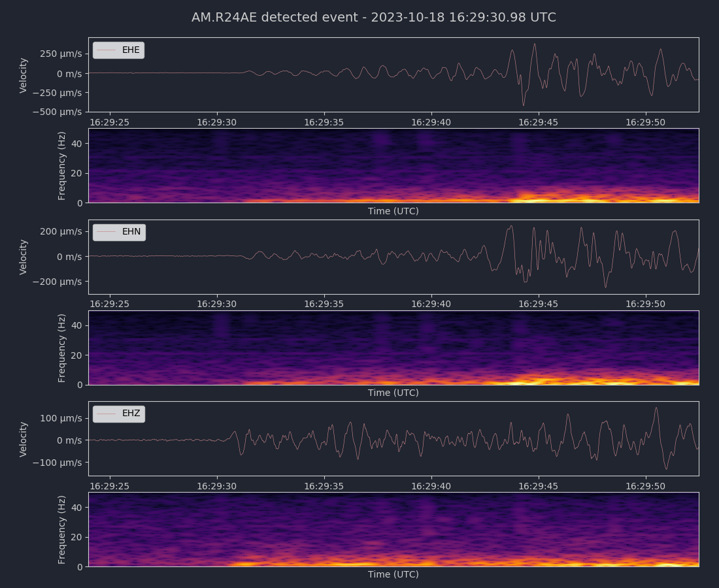Click the Frequency (Hz) label of the middle spectrogram
The image size is (719, 588).
(x=62, y=348)
